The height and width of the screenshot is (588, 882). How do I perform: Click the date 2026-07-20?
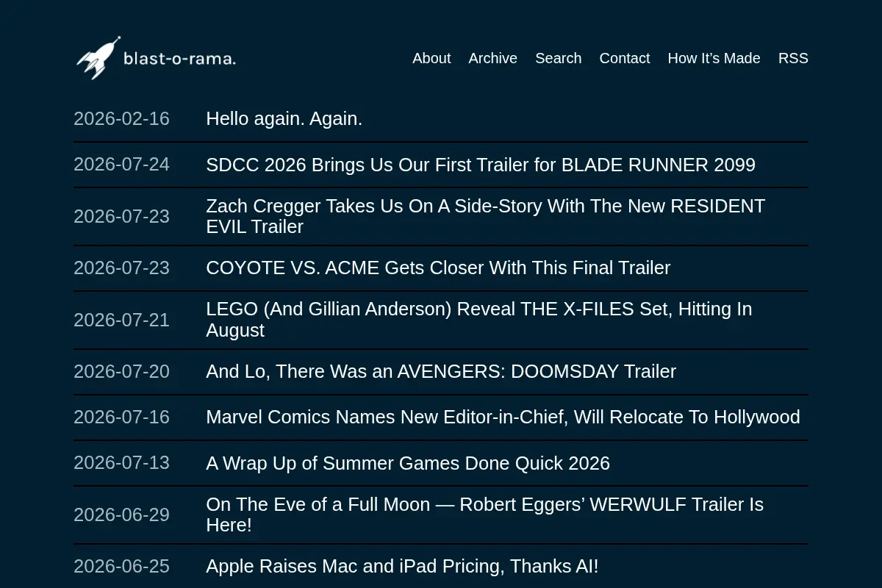click(121, 371)
